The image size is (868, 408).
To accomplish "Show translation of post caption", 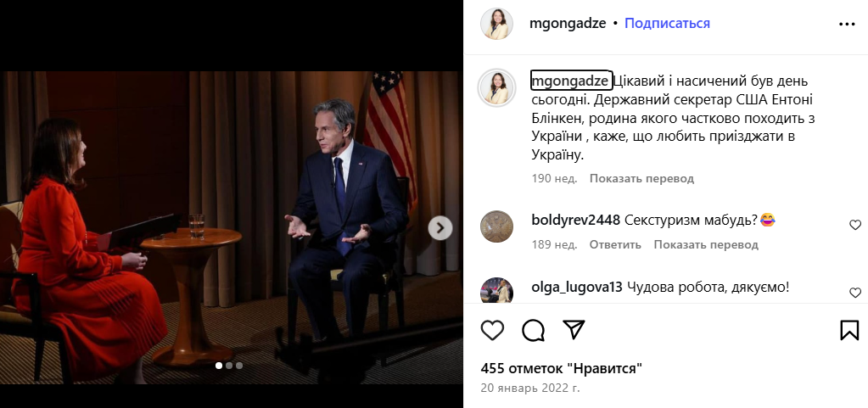I will coord(641,178).
